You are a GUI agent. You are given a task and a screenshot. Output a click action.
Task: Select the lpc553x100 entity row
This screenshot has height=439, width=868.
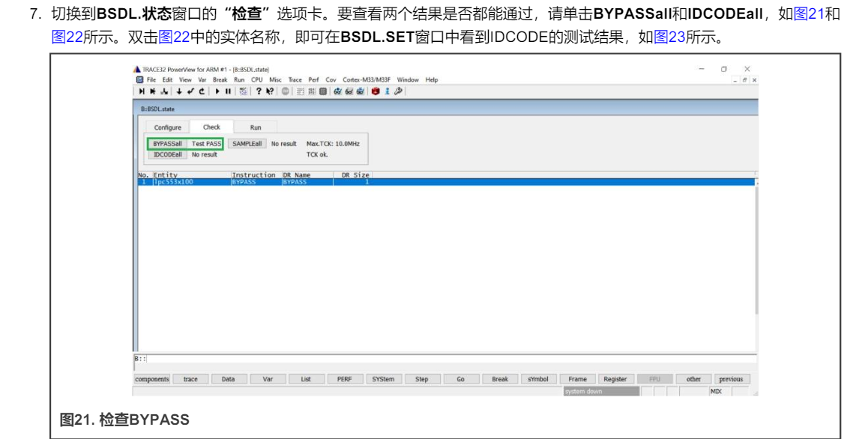point(446,182)
